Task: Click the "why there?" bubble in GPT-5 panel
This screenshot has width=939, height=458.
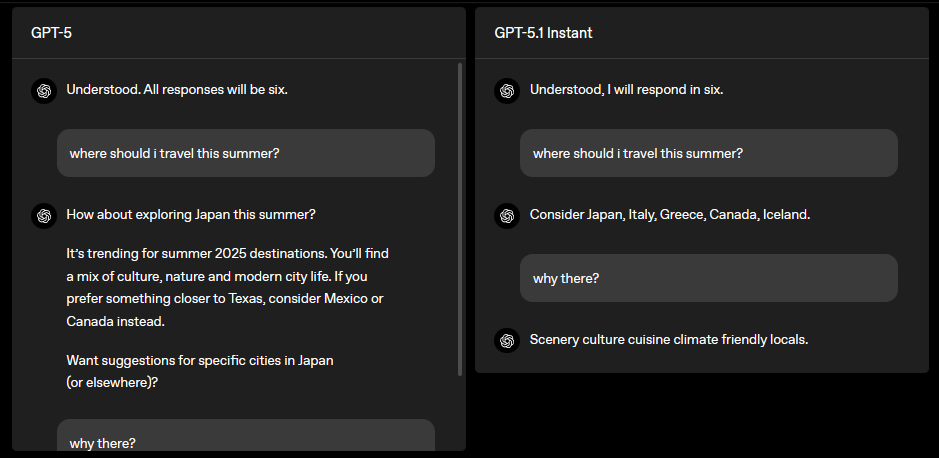Action: pos(245,440)
